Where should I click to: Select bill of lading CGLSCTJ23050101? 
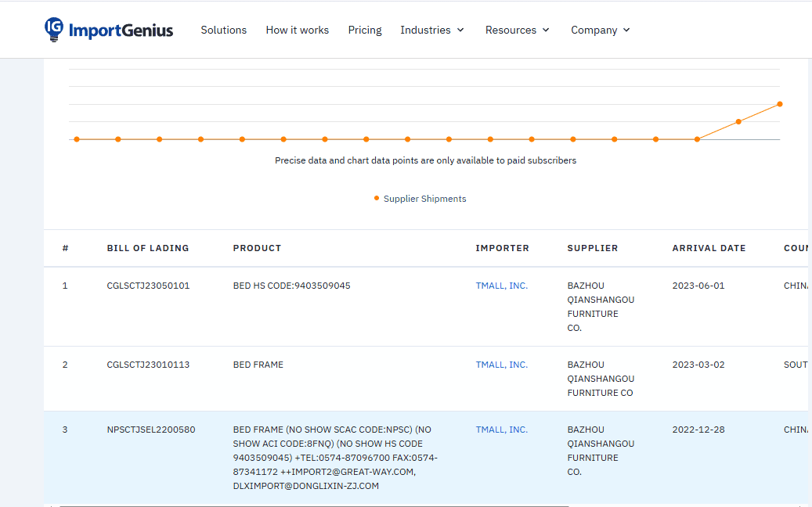[x=148, y=286]
